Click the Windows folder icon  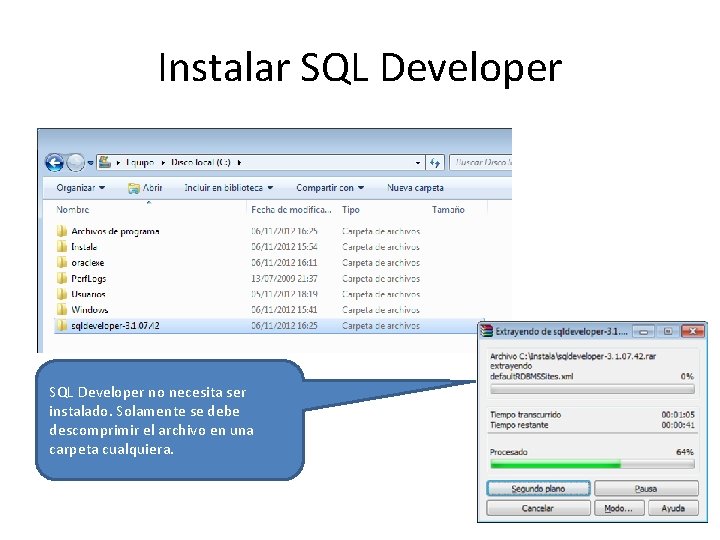(x=62, y=309)
